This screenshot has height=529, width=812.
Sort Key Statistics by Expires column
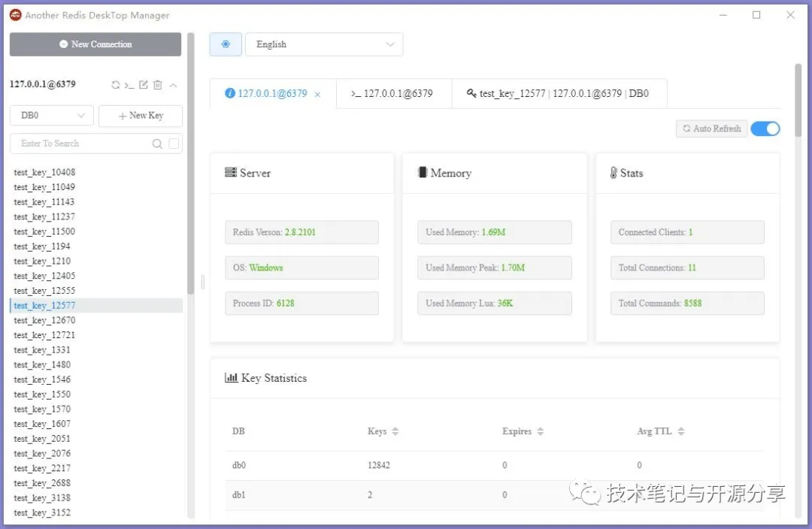click(540, 431)
